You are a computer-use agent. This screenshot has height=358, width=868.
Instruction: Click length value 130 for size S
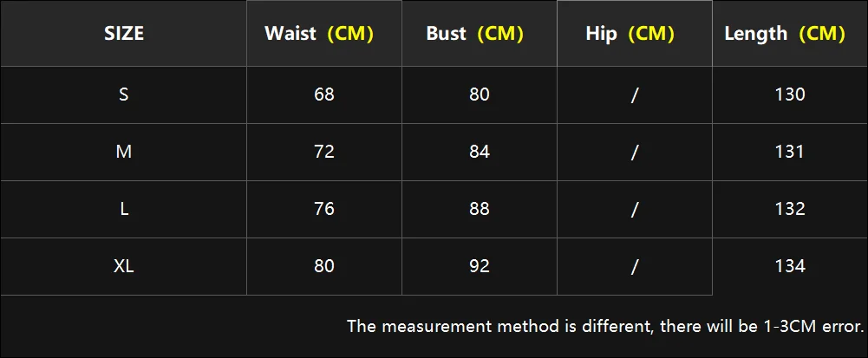(790, 95)
